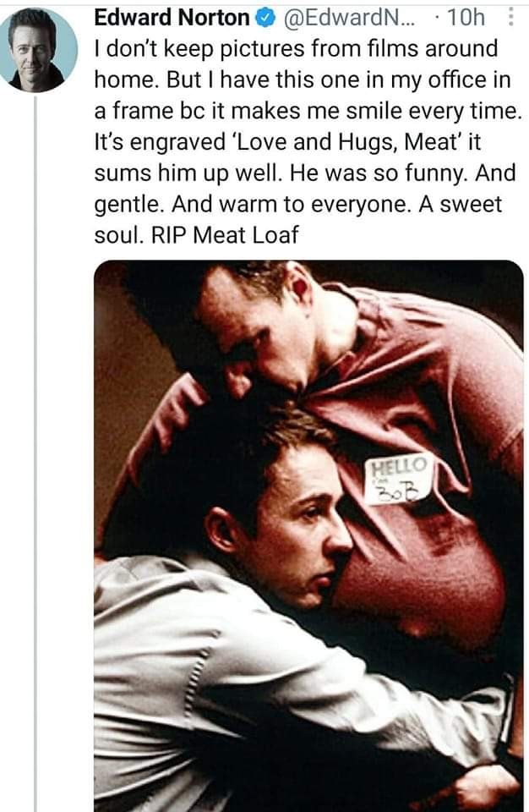
Task: Click the ear of man in white shirt
Action: [x=221, y=531]
